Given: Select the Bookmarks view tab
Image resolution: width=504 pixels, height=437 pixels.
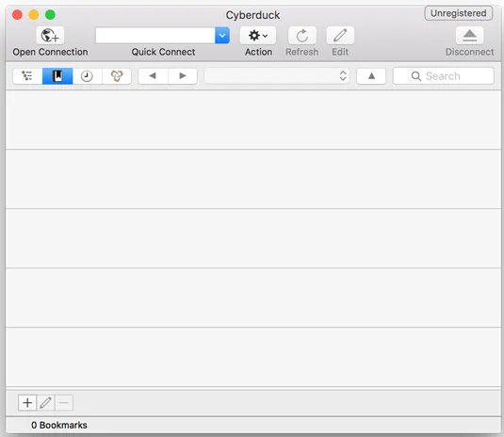Looking at the screenshot, I should click(57, 76).
